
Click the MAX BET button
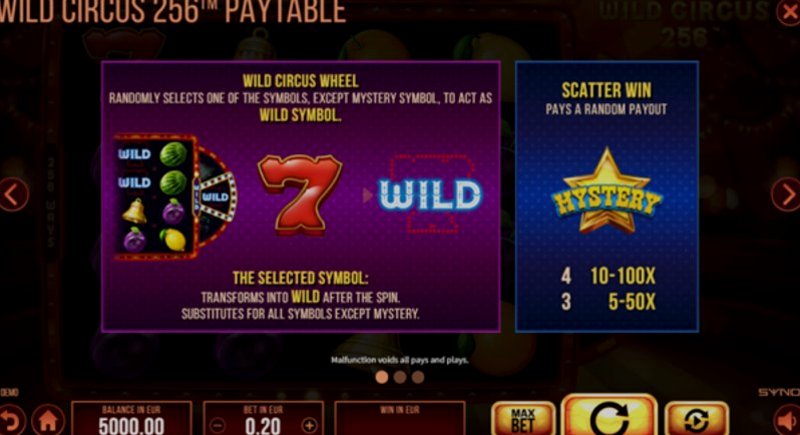523,420
